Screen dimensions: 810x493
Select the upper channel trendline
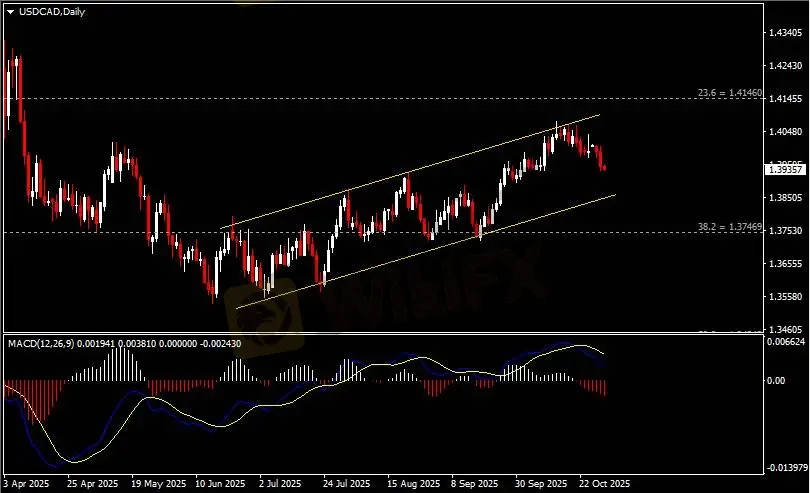pos(410,172)
